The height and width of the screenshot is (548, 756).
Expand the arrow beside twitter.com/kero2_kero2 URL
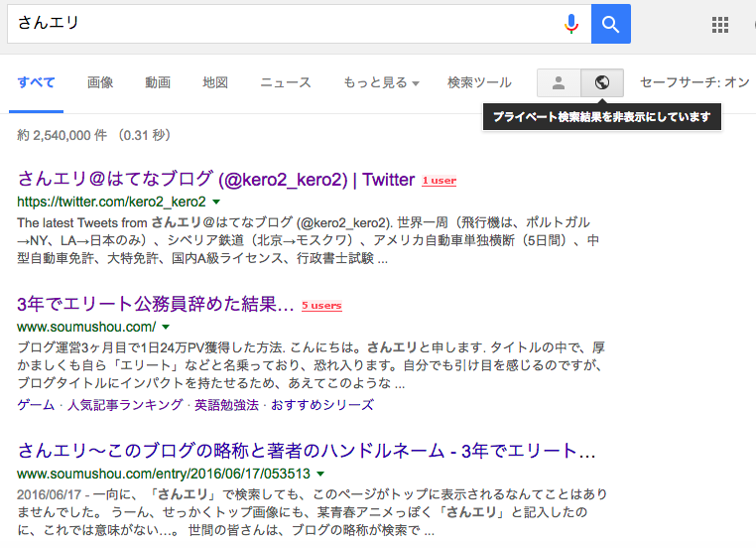coord(216,202)
